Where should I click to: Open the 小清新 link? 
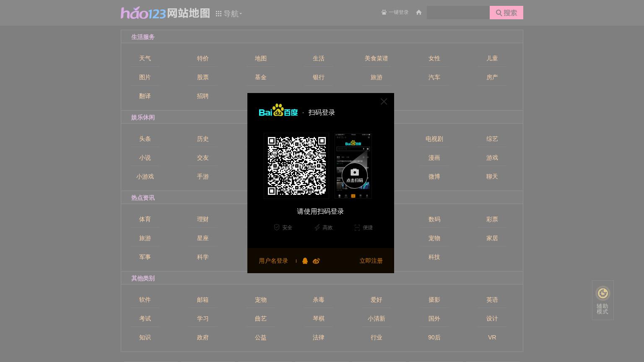click(377, 319)
